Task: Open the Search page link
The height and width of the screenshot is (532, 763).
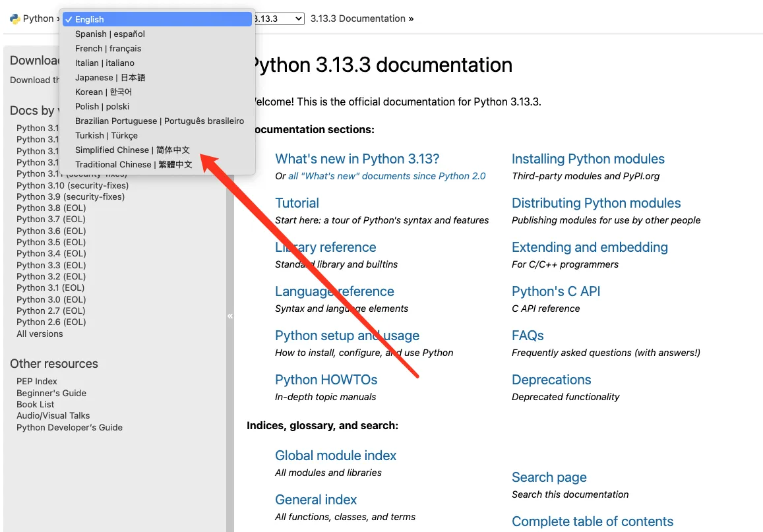Action: coord(549,477)
